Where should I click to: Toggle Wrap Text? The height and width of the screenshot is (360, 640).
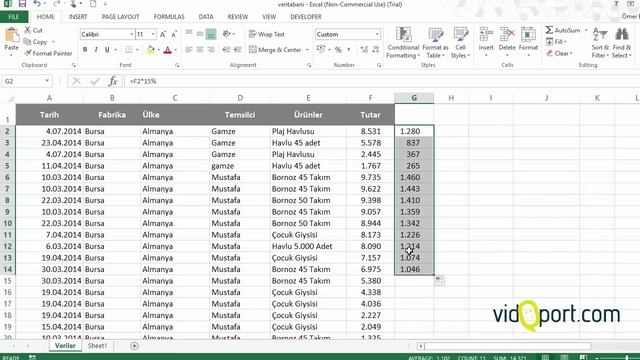267,34
